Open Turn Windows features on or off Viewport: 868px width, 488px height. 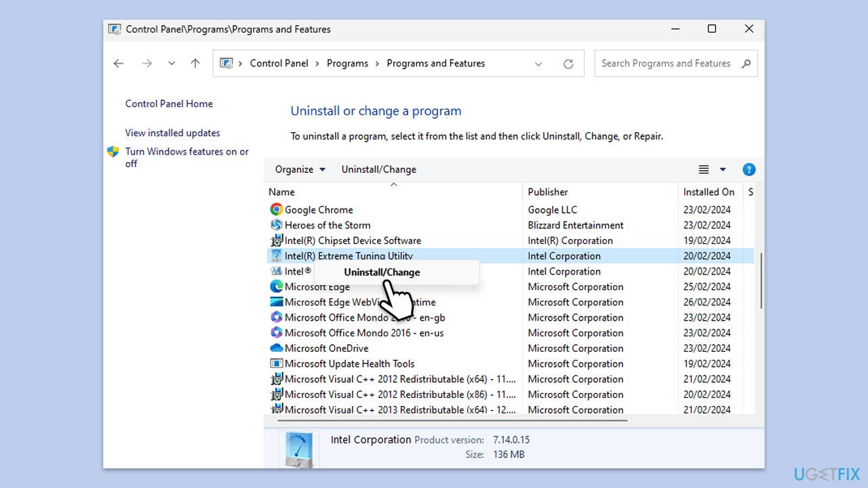(187, 157)
